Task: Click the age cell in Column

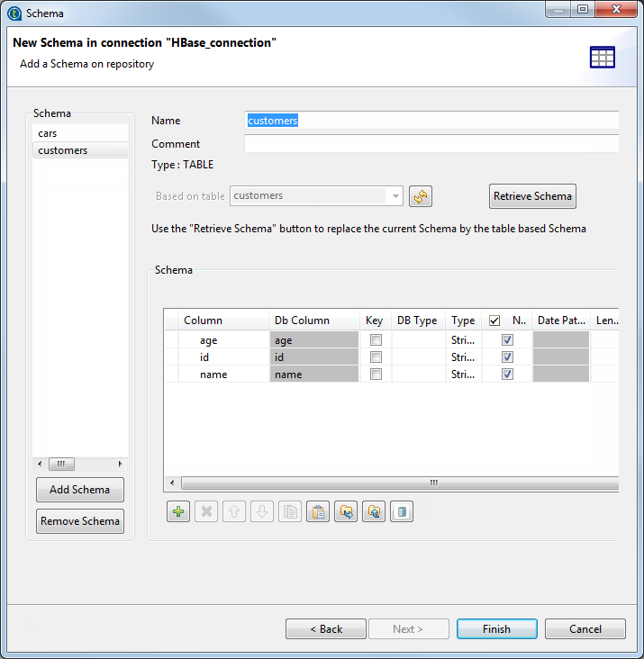Action: pos(224,340)
